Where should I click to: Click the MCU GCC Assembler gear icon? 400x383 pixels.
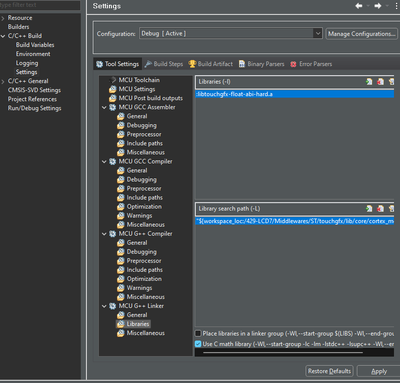click(x=113, y=107)
